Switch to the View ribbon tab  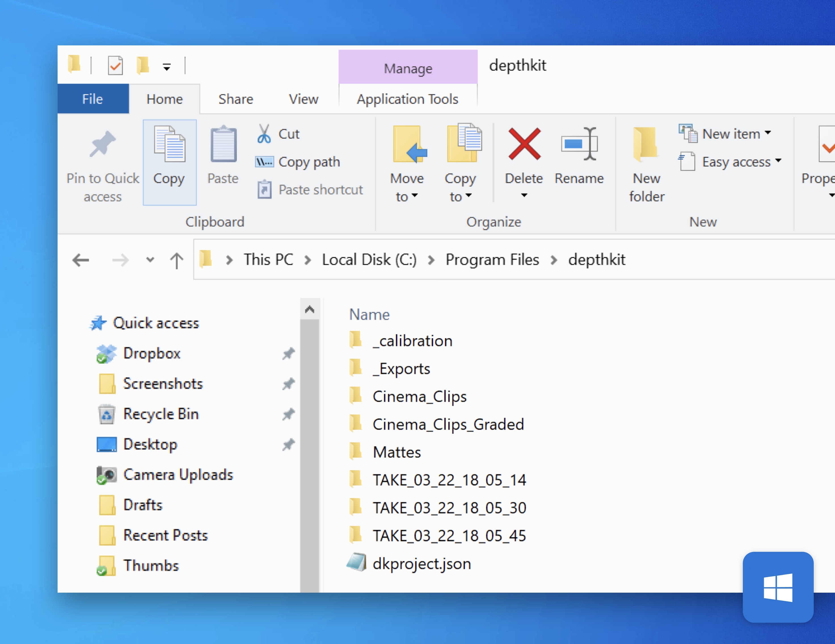303,99
